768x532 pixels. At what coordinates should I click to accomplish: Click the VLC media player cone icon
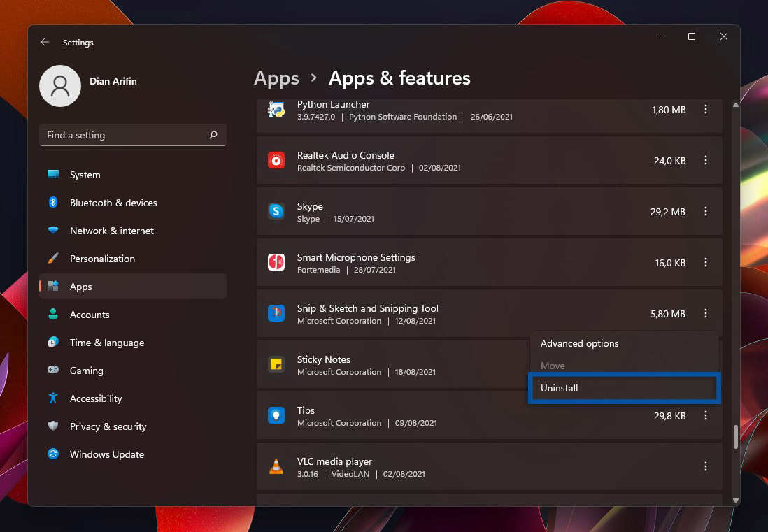click(276, 467)
